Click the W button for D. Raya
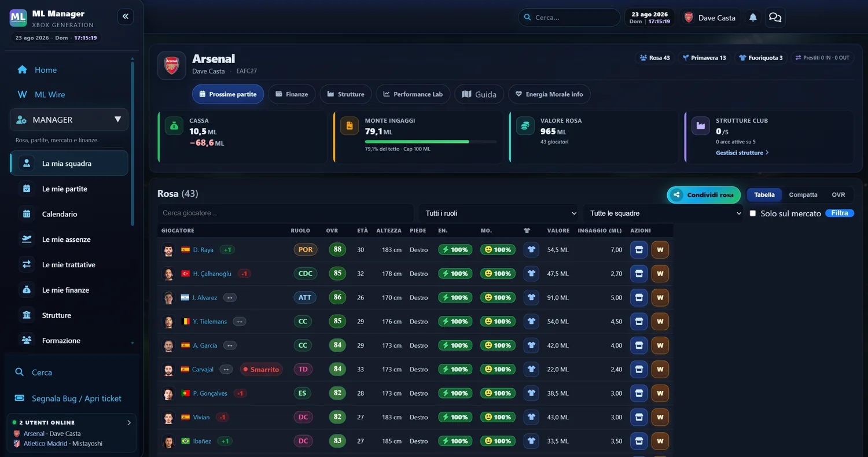The height and width of the screenshot is (457, 868). click(x=660, y=250)
